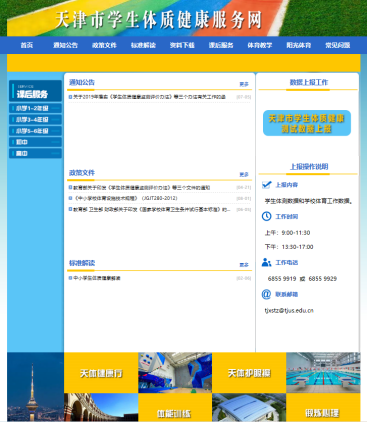The width and height of the screenshot is (367, 422).
Task: Choose 高中 in the left sidebar
Action: click(x=35, y=154)
